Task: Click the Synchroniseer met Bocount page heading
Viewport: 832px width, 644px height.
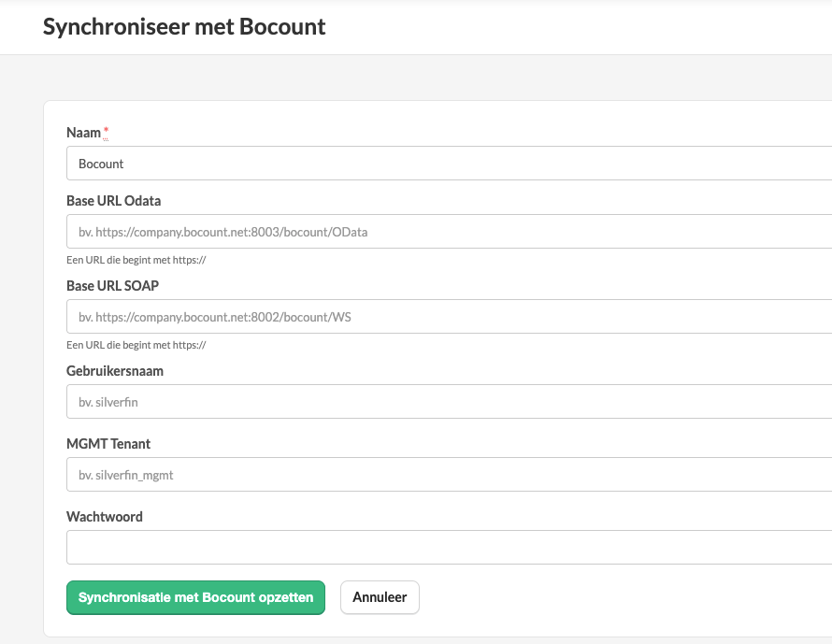Action: (x=184, y=26)
